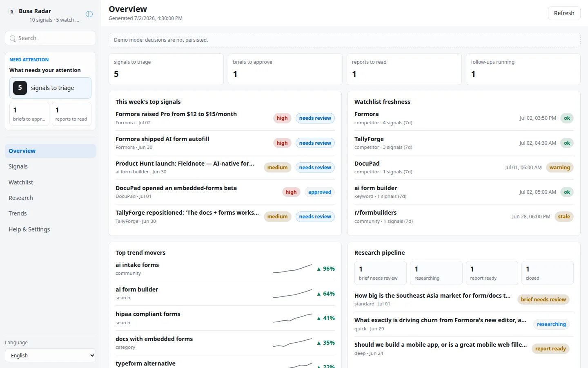588x368 pixels.
Task: Click sparkline chart for "hipaa compliant forms"
Action: (x=292, y=318)
